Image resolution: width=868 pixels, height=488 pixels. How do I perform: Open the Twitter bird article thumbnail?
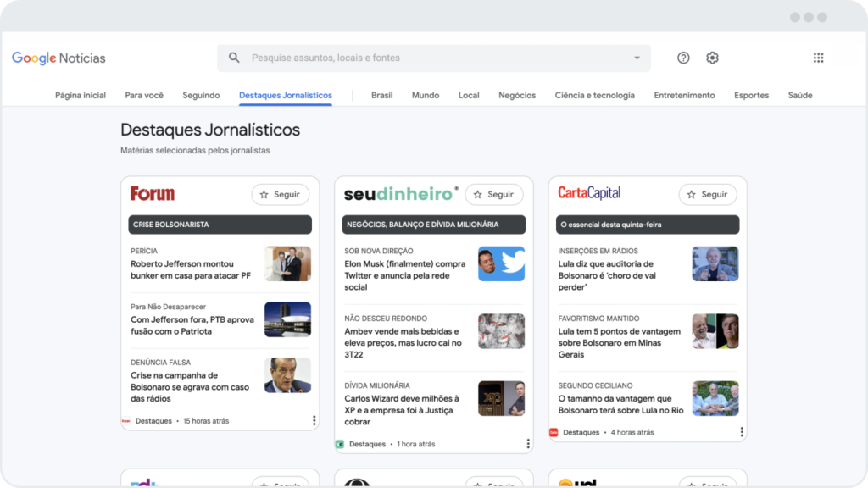[x=501, y=264]
